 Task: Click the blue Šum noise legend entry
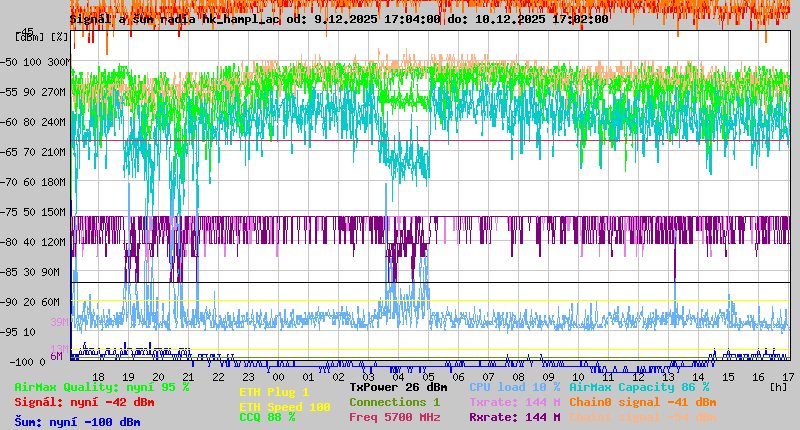[x=77, y=422]
